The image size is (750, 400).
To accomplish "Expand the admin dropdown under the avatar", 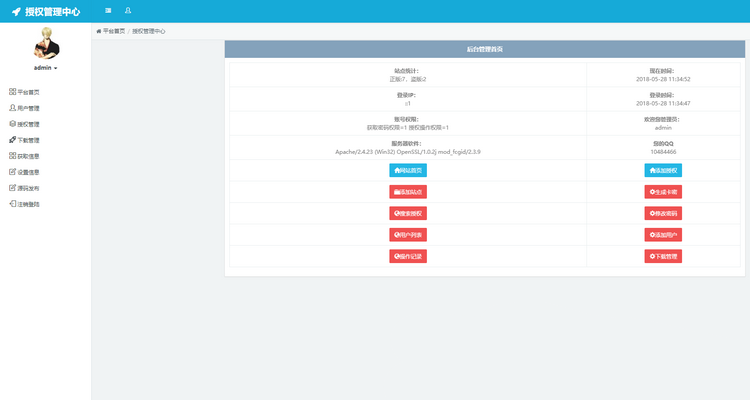I will (46, 68).
